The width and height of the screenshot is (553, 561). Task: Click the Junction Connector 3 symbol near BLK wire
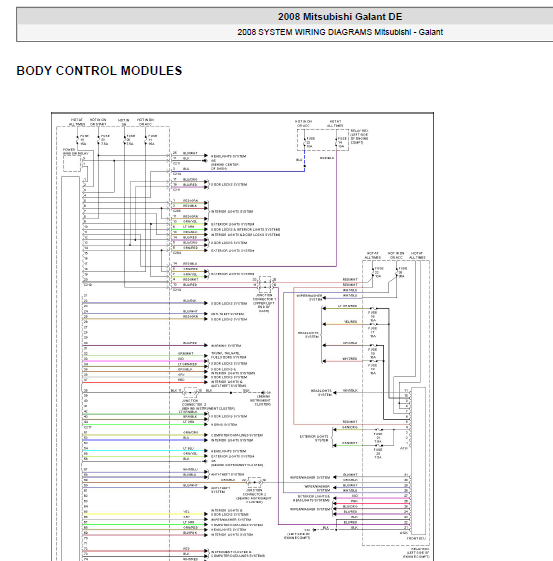pyautogui.click(x=190, y=392)
